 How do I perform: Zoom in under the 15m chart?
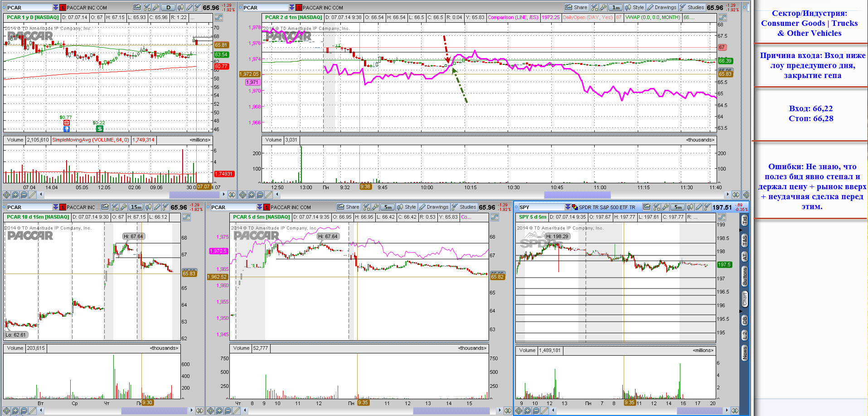click(x=15, y=411)
